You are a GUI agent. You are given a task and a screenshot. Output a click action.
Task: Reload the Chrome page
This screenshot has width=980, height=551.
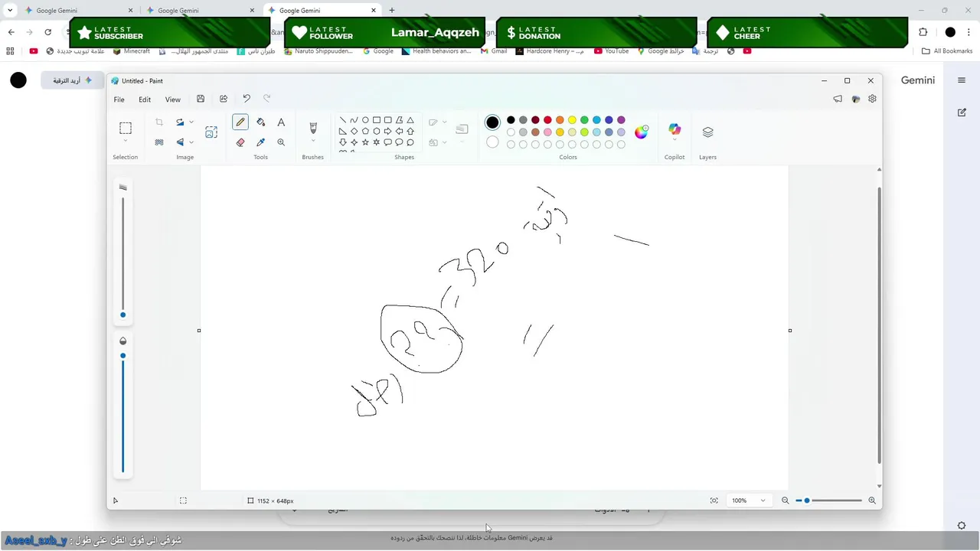(47, 32)
